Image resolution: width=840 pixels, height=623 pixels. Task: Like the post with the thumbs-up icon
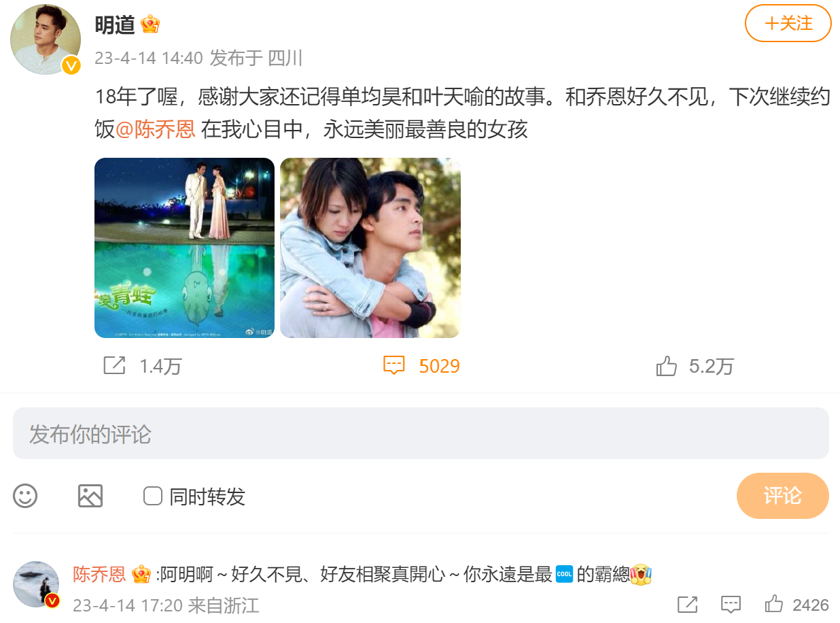point(667,366)
